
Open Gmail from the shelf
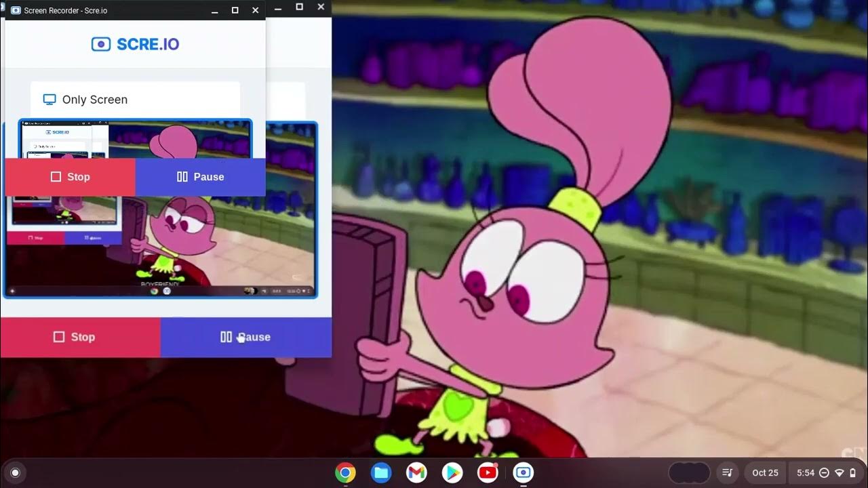416,472
